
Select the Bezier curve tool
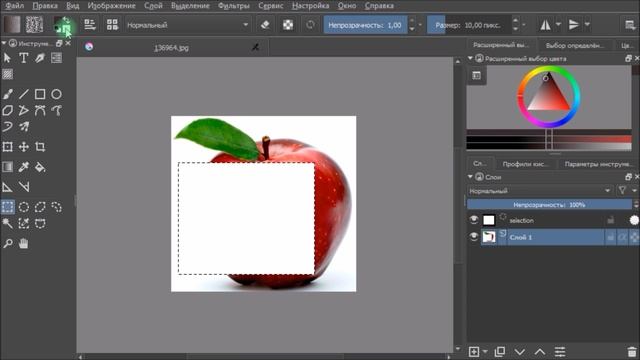(40, 111)
